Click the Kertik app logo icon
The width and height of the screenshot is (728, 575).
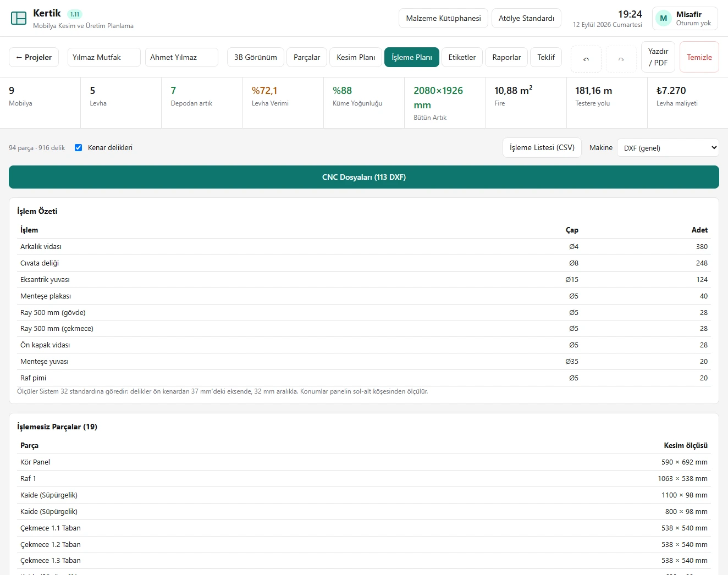click(x=19, y=18)
